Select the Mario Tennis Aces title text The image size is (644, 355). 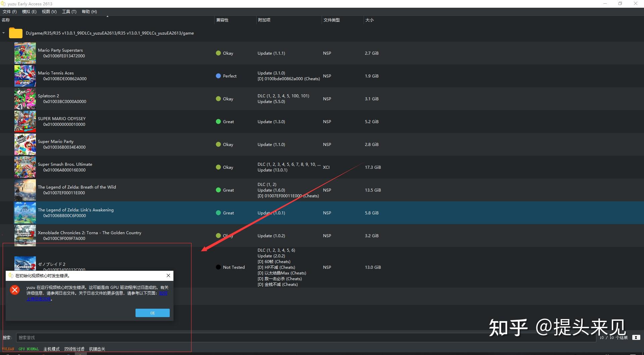[x=56, y=73]
